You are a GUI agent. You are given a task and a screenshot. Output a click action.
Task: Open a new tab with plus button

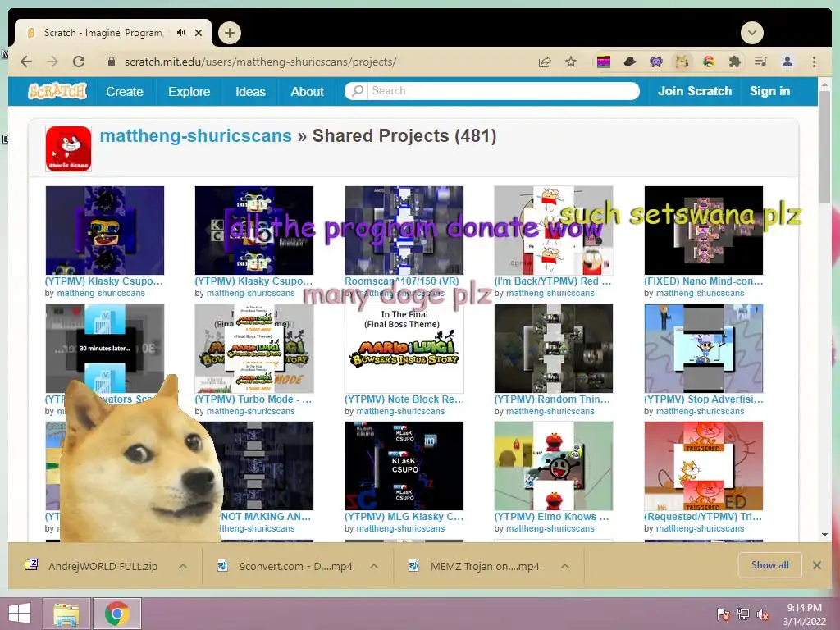pos(230,33)
